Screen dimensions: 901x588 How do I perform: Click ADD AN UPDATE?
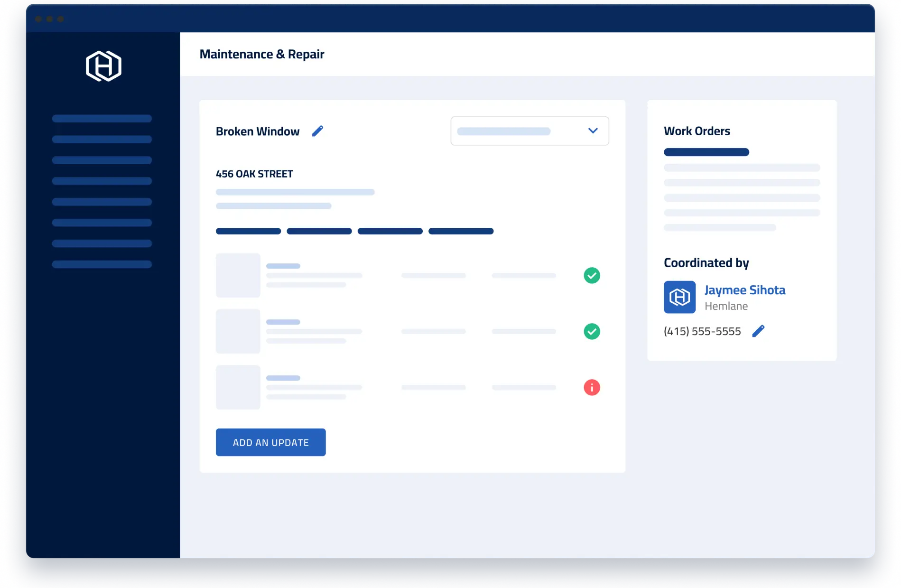pos(270,442)
